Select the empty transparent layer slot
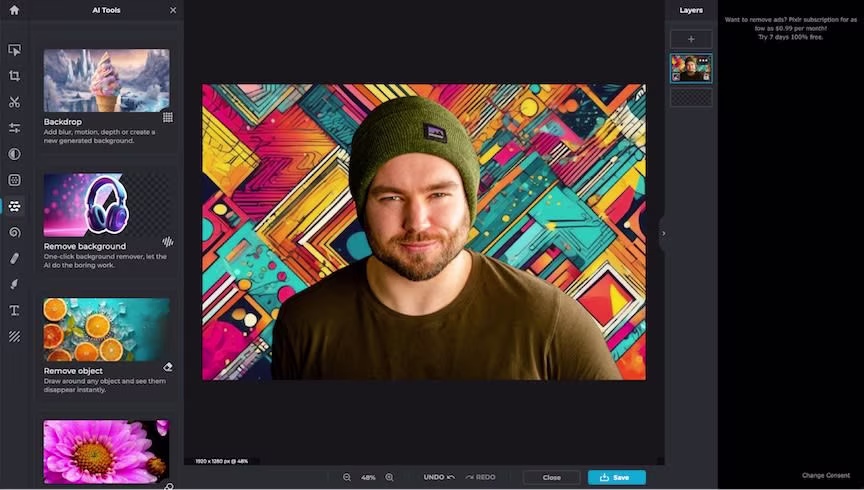 click(x=691, y=98)
